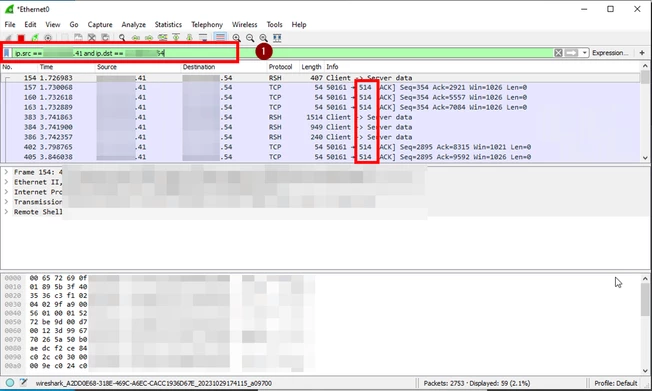Find a packet with the magnifier icon
The width and height of the screenshot is (652, 391).
click(122, 38)
